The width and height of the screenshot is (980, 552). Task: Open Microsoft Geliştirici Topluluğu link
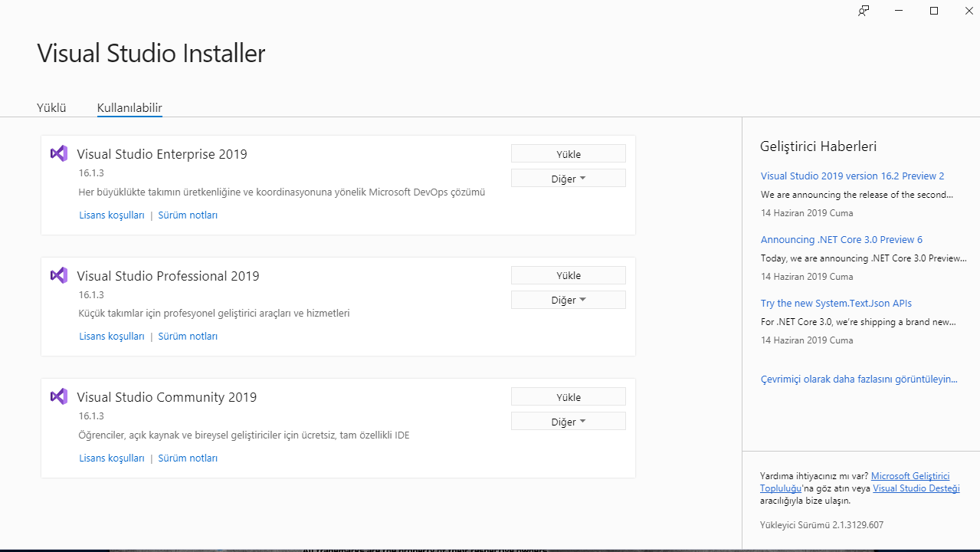(x=910, y=476)
